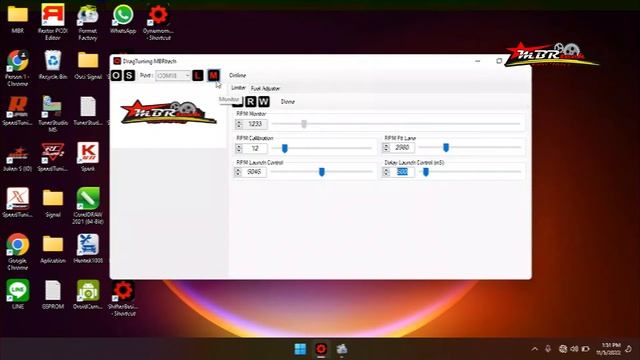The width and height of the screenshot is (640, 360).
Task: Click the R read button in Limiter tab
Action: [x=251, y=102]
